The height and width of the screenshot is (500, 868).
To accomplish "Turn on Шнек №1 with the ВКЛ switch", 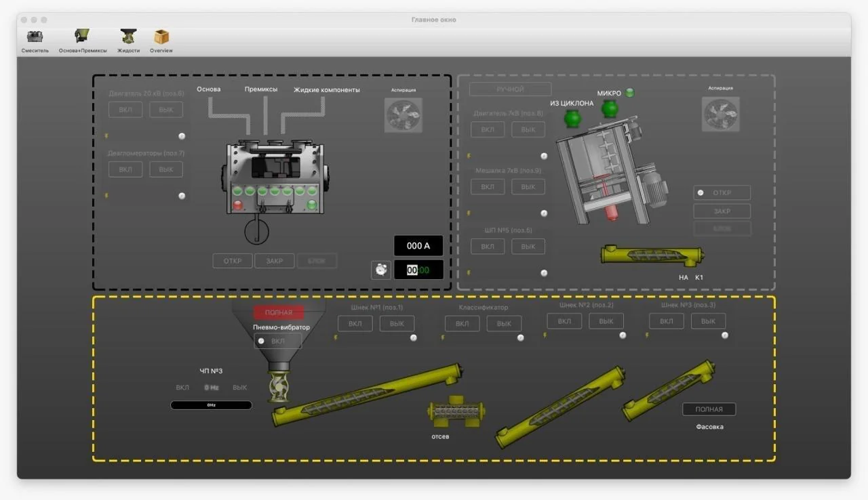I will pos(355,323).
